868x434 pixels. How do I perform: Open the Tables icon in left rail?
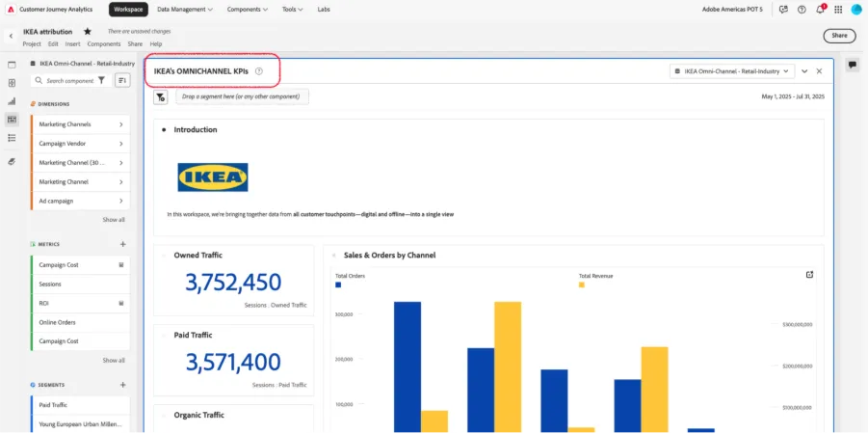coord(12,83)
